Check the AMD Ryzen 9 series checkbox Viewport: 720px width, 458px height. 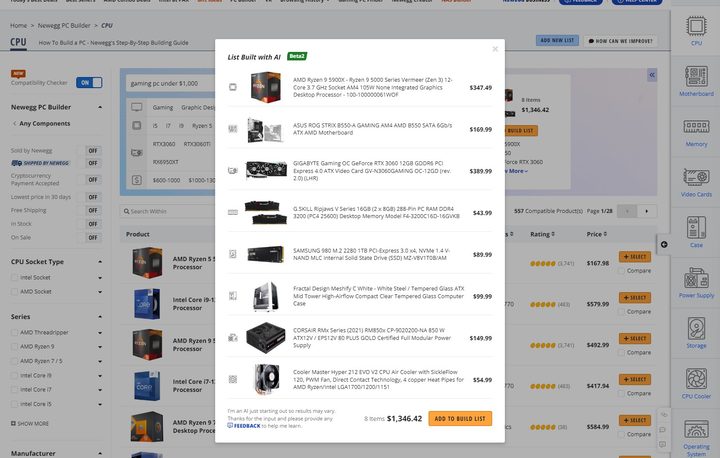[14, 346]
